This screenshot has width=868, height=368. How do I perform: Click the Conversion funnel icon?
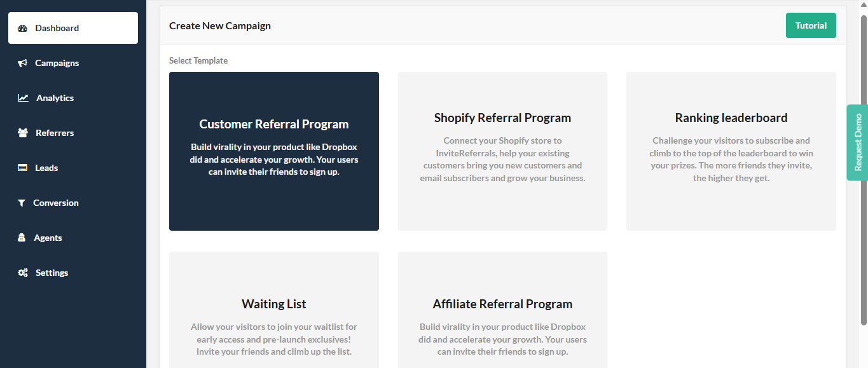(22, 202)
